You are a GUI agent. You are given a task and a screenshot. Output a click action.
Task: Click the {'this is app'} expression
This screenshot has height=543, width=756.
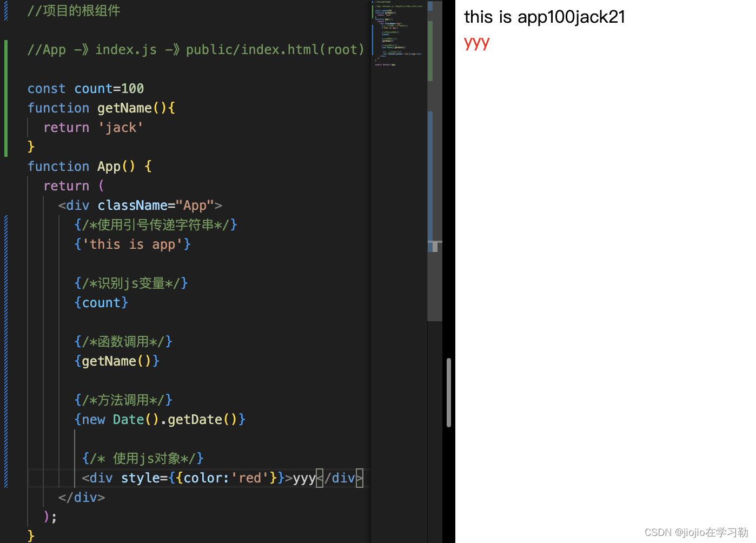click(132, 244)
